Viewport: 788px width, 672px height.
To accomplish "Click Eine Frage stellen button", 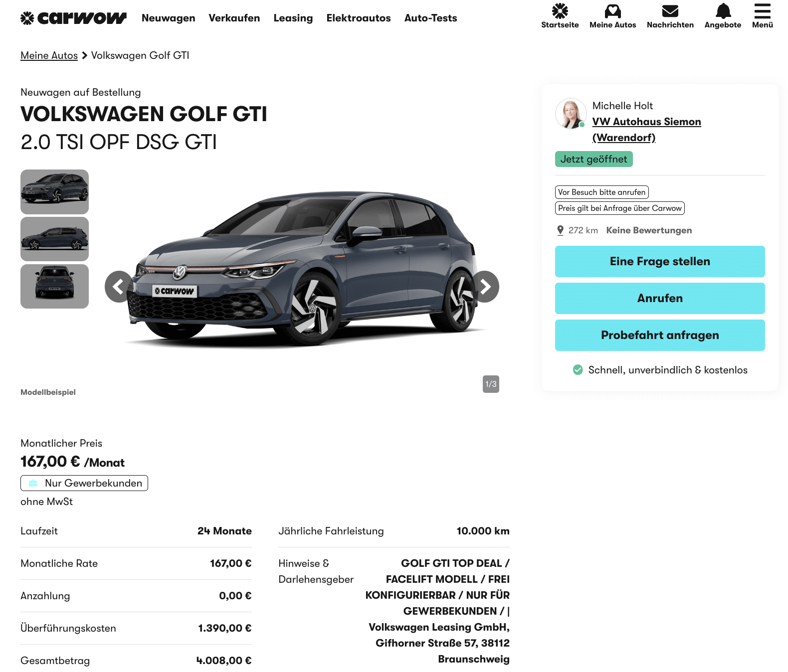I will 660,261.
